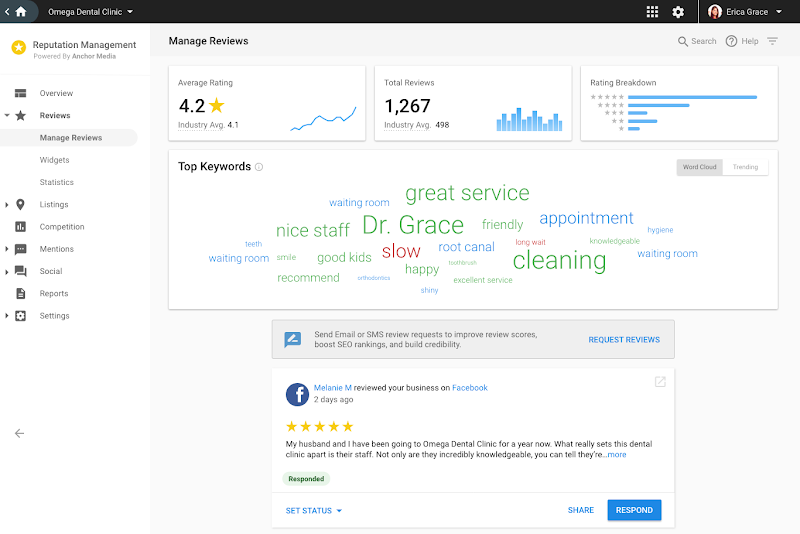Image resolution: width=800 pixels, height=534 pixels.
Task: Expand the Listings section arrow
Action: tap(7, 205)
